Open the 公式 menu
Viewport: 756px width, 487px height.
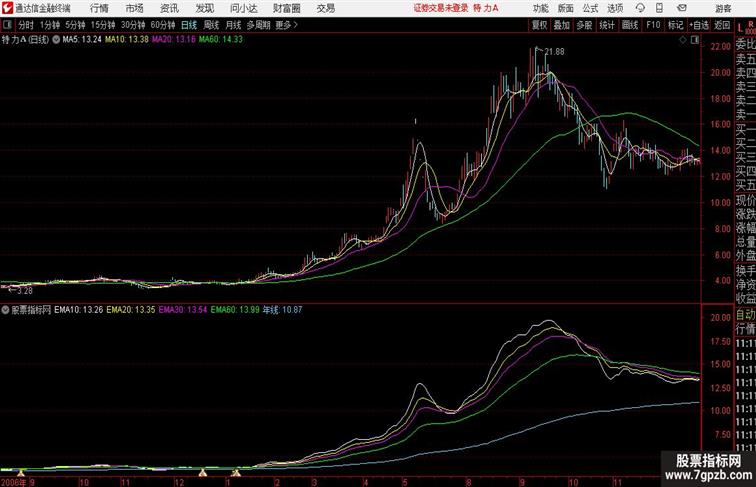(590, 8)
